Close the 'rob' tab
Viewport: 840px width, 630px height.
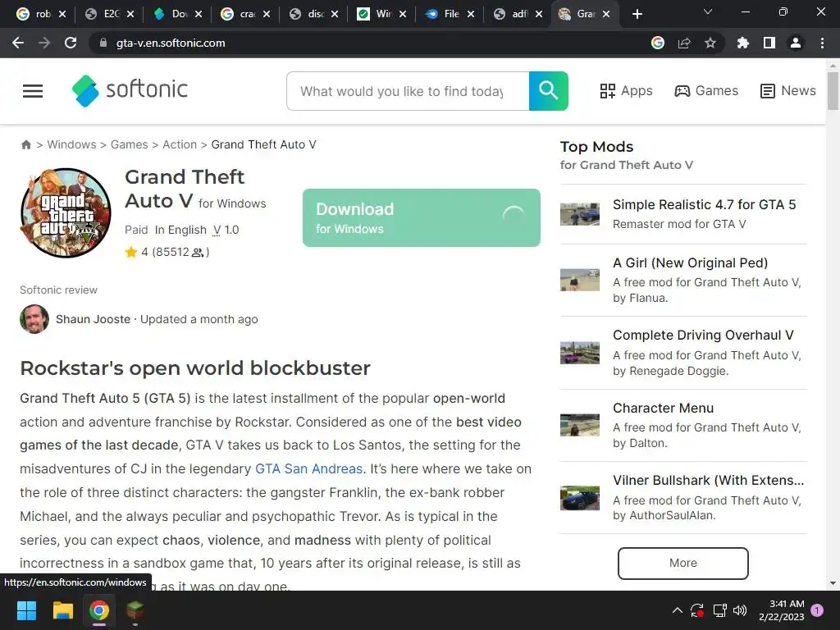pyautogui.click(x=62, y=14)
